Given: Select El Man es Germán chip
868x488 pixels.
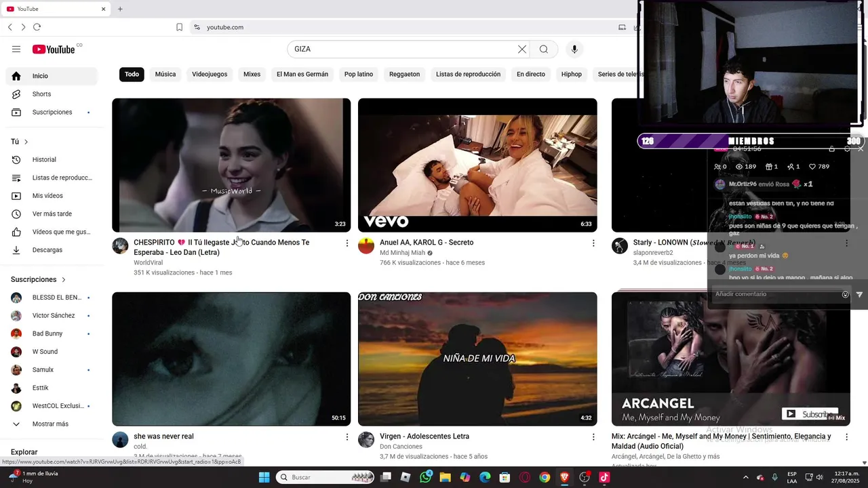Looking at the screenshot, I should 302,75.
